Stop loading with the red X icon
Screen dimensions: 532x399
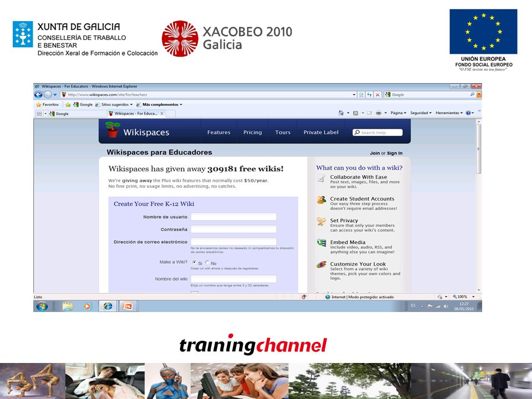pyautogui.click(x=377, y=95)
